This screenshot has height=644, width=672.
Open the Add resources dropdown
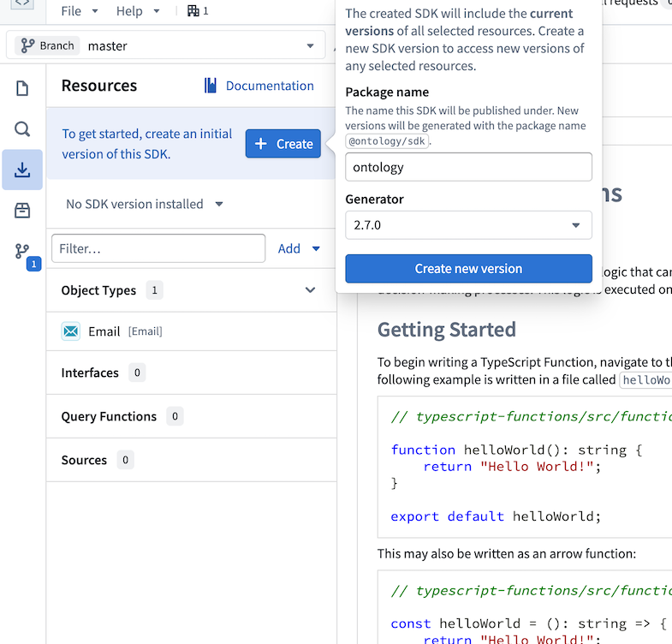click(x=299, y=248)
